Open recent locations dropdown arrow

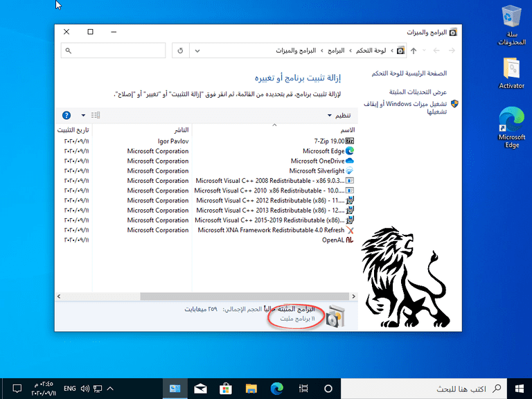click(x=424, y=51)
